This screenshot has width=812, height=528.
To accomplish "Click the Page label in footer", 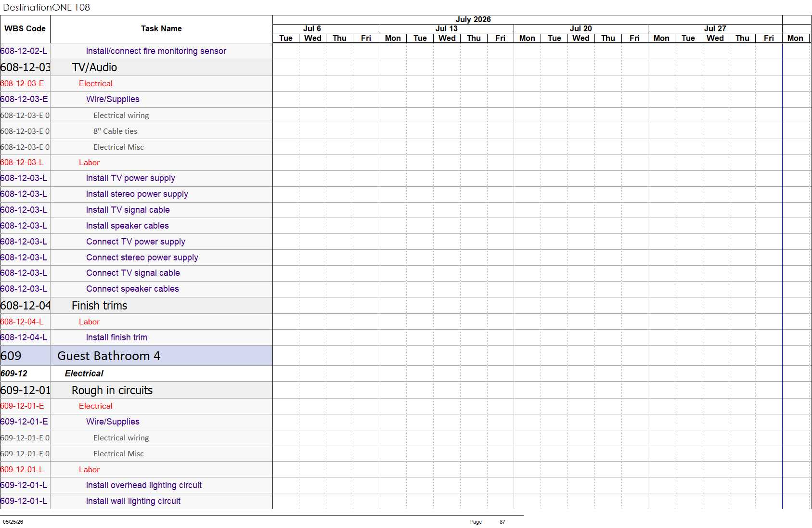I will (476, 522).
